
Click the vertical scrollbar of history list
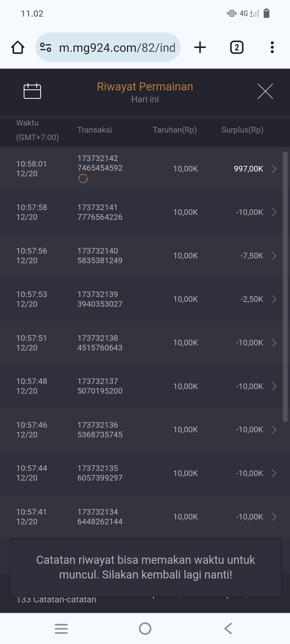pos(285,287)
